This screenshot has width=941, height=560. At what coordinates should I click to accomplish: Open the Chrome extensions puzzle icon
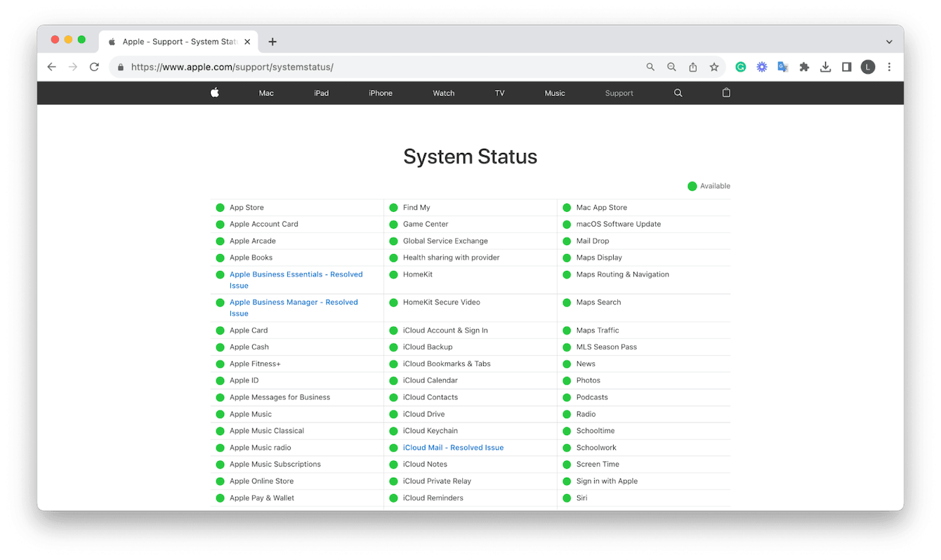[x=803, y=67]
